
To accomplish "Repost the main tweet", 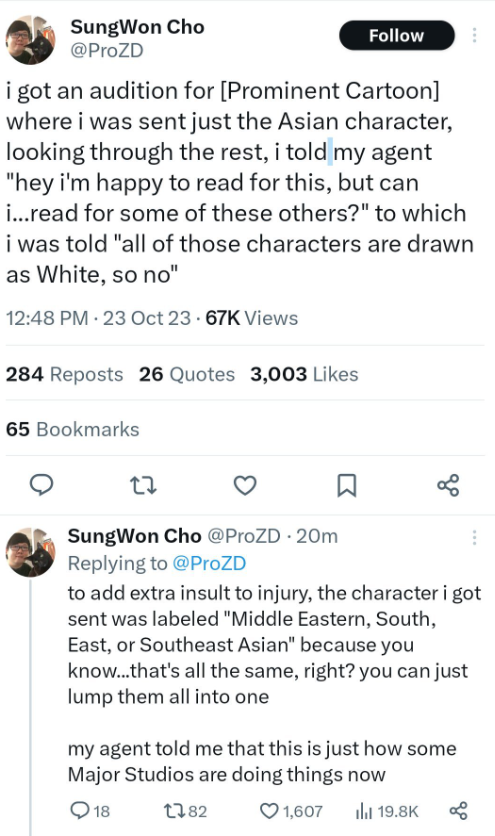I will click(143, 485).
